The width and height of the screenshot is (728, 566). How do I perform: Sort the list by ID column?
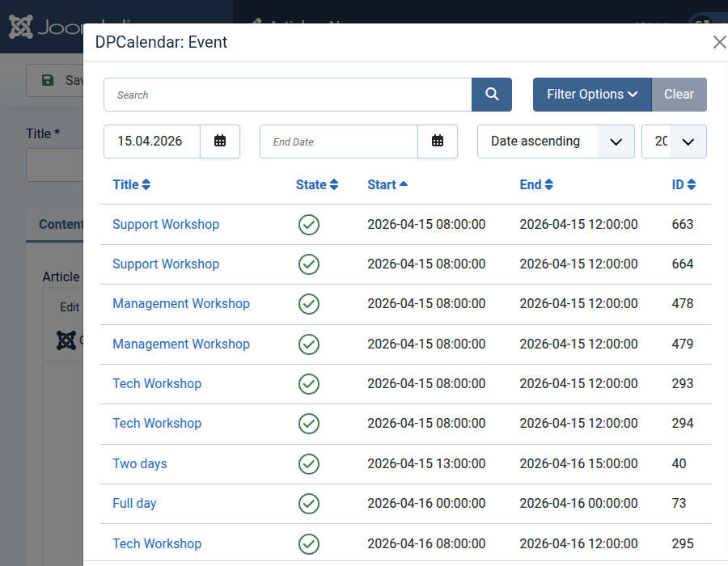[684, 184]
